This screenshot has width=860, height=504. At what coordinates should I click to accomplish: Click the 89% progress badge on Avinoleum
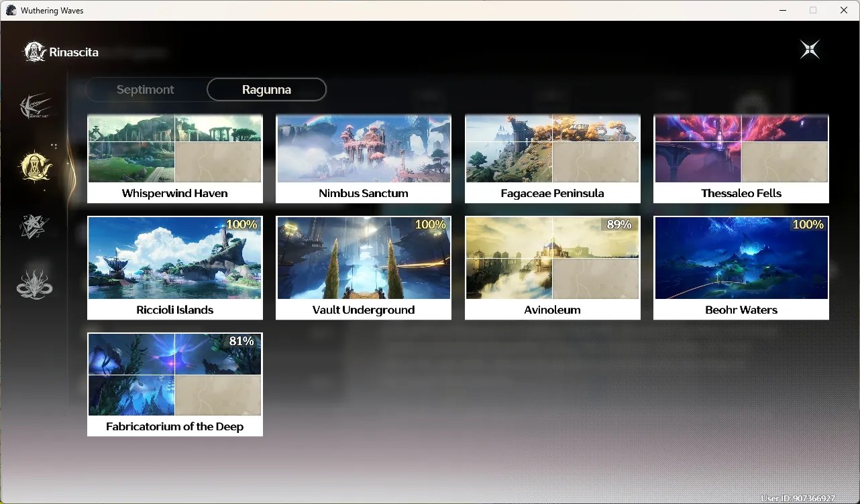click(x=619, y=225)
